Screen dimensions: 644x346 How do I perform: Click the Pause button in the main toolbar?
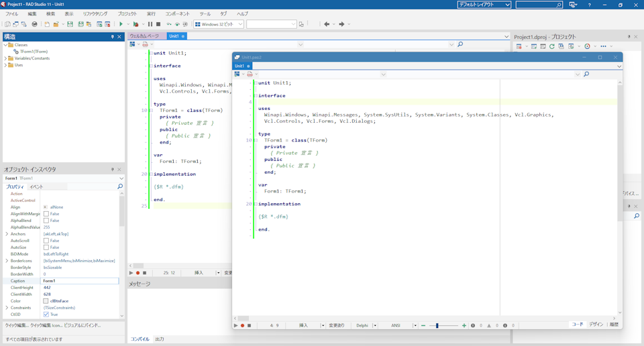pyautogui.click(x=150, y=24)
